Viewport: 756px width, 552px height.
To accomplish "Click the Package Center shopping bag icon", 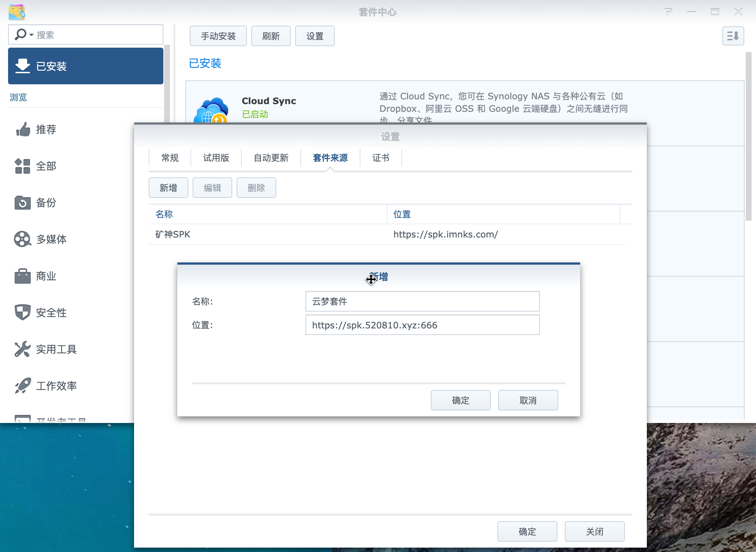I will pyautogui.click(x=17, y=12).
